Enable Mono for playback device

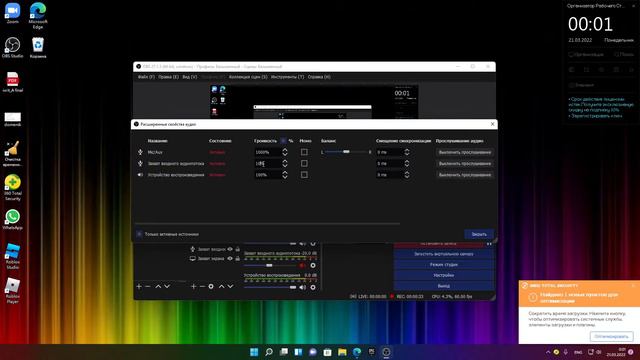click(x=304, y=175)
